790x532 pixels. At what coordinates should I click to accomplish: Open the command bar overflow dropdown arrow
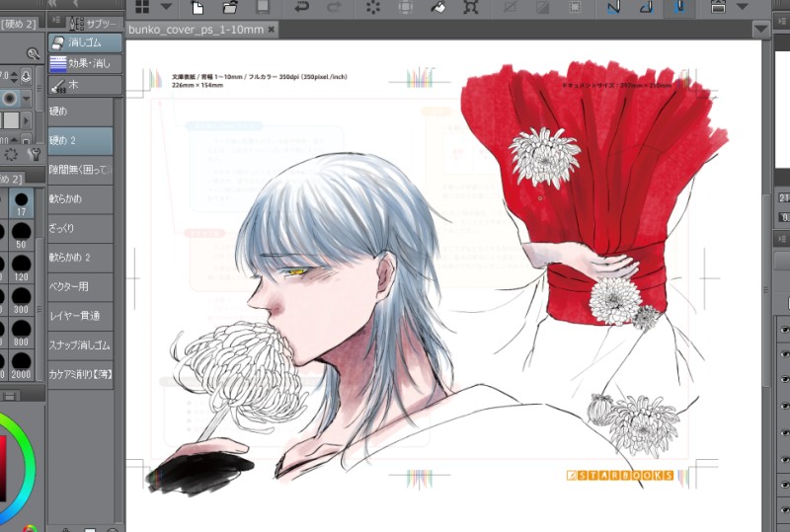[x=743, y=7]
